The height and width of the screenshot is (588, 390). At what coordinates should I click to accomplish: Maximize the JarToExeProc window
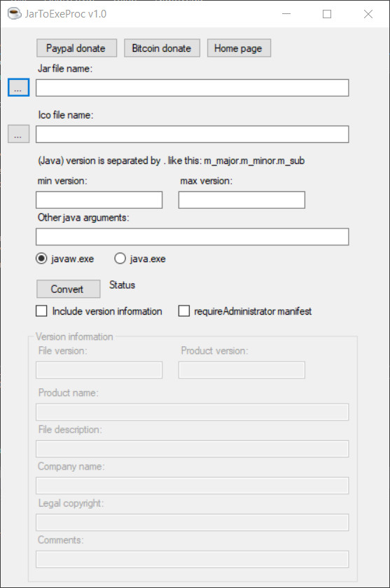(x=327, y=14)
